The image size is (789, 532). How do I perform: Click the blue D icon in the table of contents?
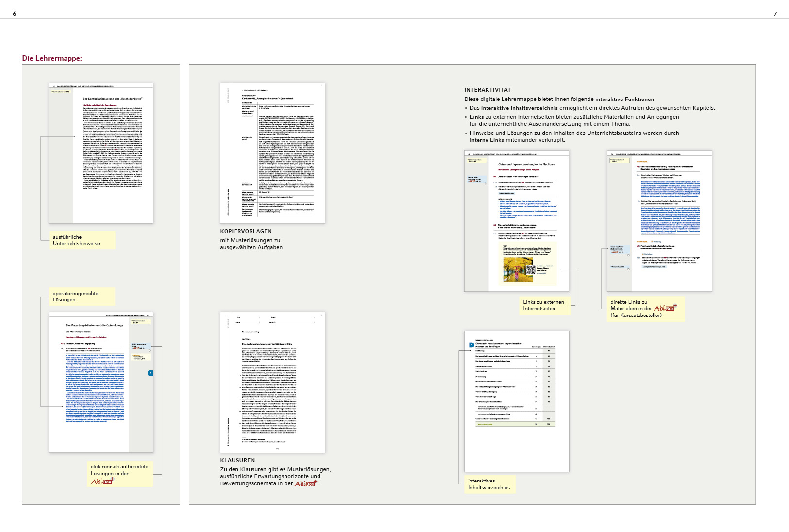point(471,345)
